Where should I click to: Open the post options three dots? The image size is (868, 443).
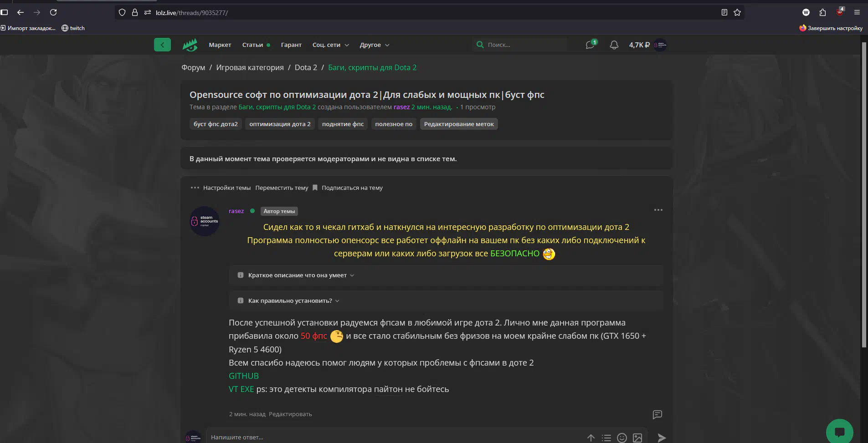658,210
